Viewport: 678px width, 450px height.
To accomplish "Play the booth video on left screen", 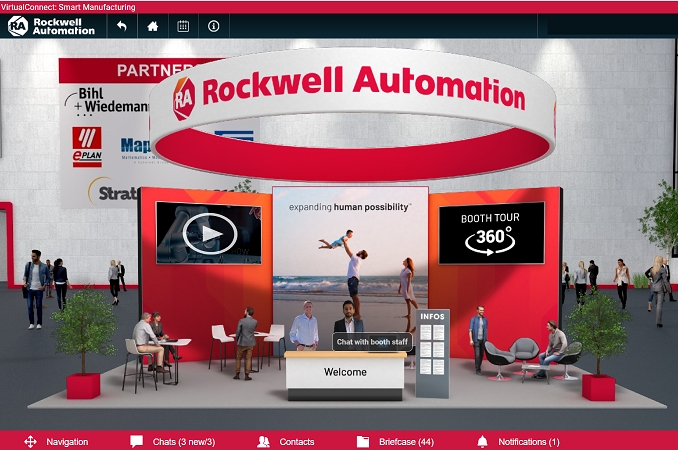I will click(x=208, y=233).
